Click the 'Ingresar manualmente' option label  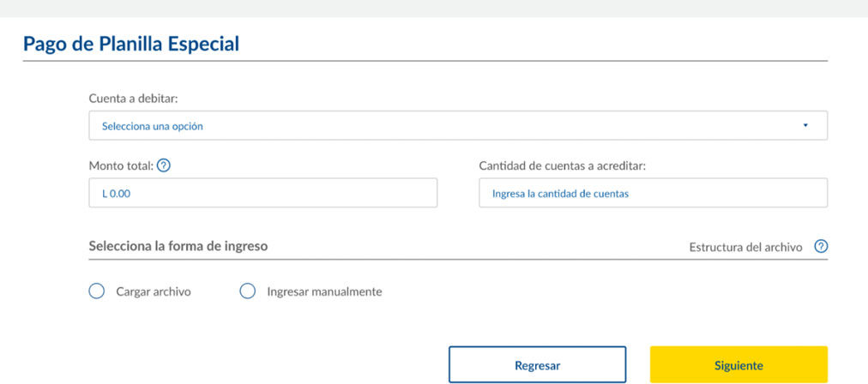tap(324, 291)
